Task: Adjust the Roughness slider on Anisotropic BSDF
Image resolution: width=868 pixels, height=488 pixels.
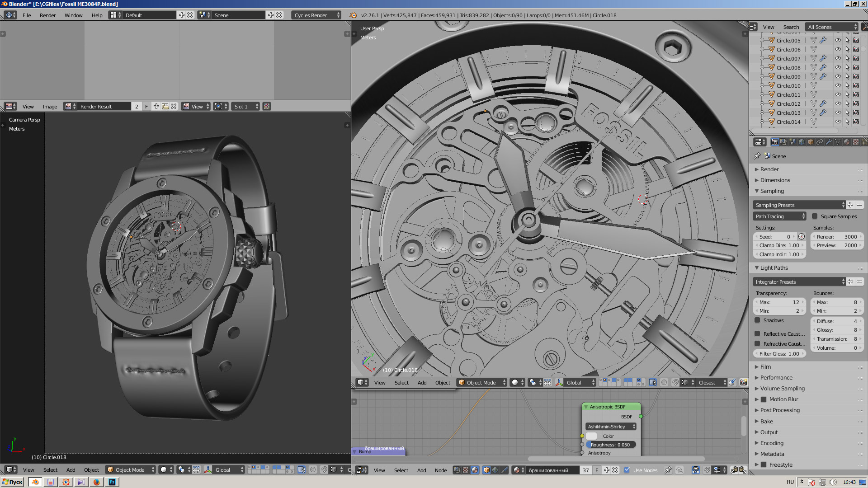Action: coord(610,445)
